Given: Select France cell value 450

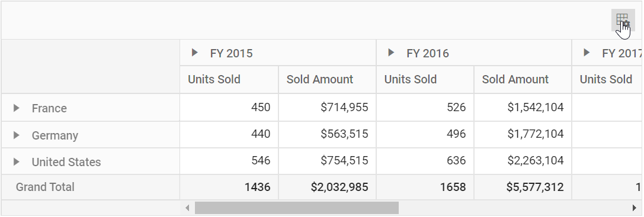Looking at the screenshot, I should [229, 108].
